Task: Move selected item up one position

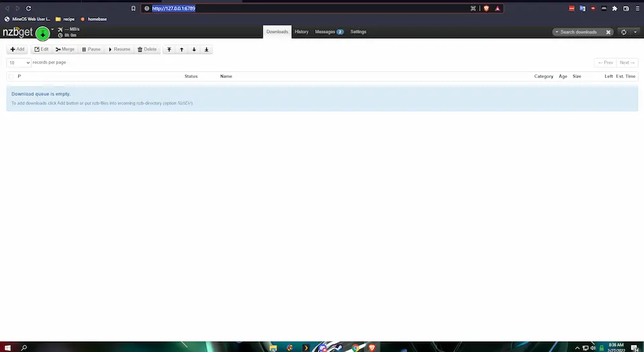Action: 182,50
